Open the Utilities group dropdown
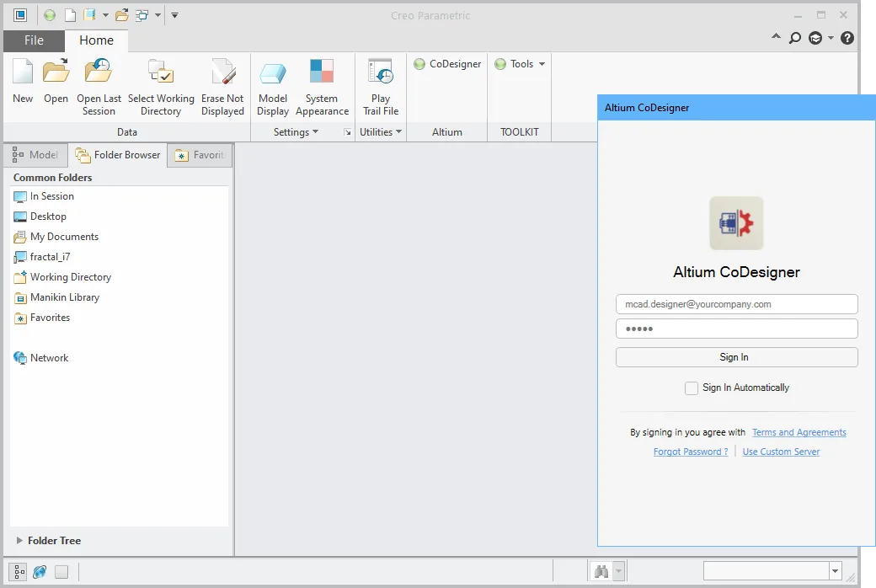Viewport: 876px width, 588px height. pyautogui.click(x=381, y=132)
